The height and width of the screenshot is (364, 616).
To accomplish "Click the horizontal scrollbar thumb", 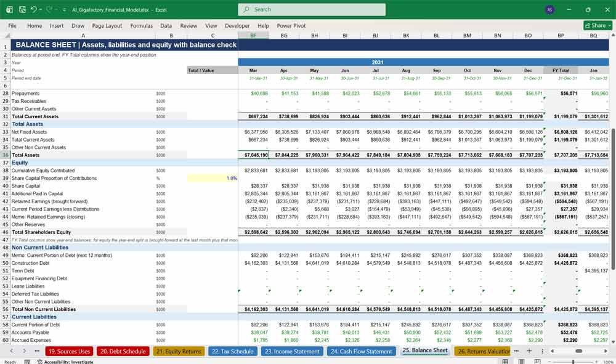I will pyautogui.click(x=578, y=350).
